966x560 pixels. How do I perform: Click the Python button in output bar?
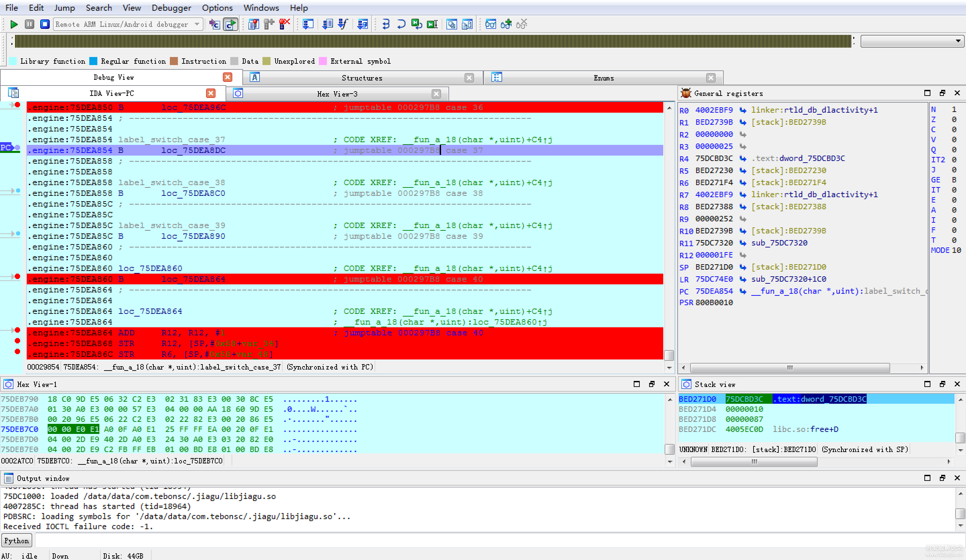(x=16, y=541)
